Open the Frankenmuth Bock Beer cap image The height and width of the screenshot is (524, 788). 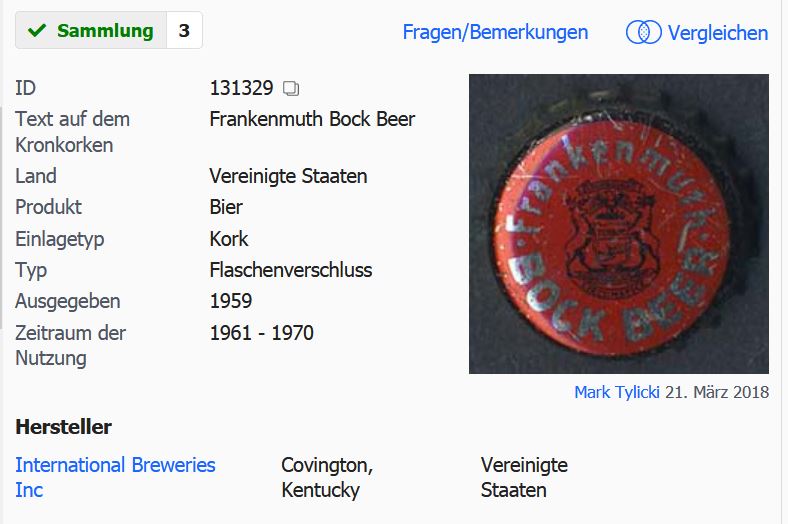click(619, 224)
